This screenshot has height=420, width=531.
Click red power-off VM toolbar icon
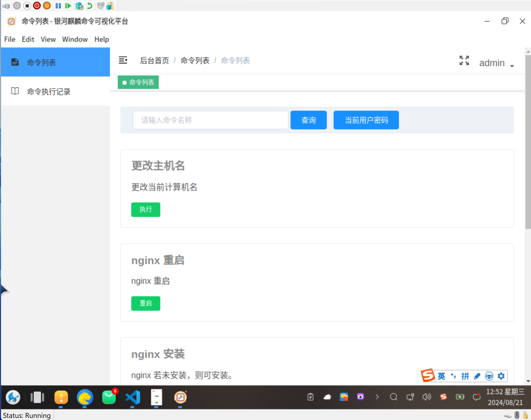tap(37, 6)
